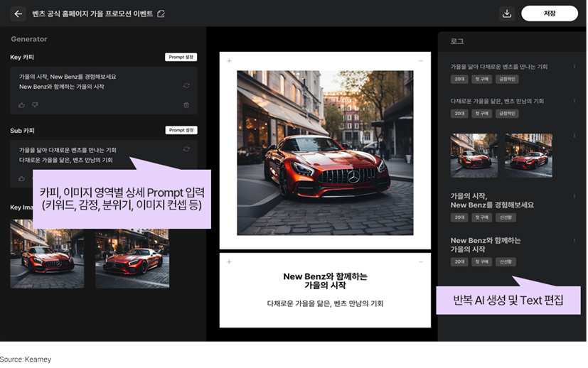588x368 pixels.
Task: Open the more menu for log '다채로운 가을을 닮은, 벤츠 만남의 기회'
Action: [x=574, y=101]
